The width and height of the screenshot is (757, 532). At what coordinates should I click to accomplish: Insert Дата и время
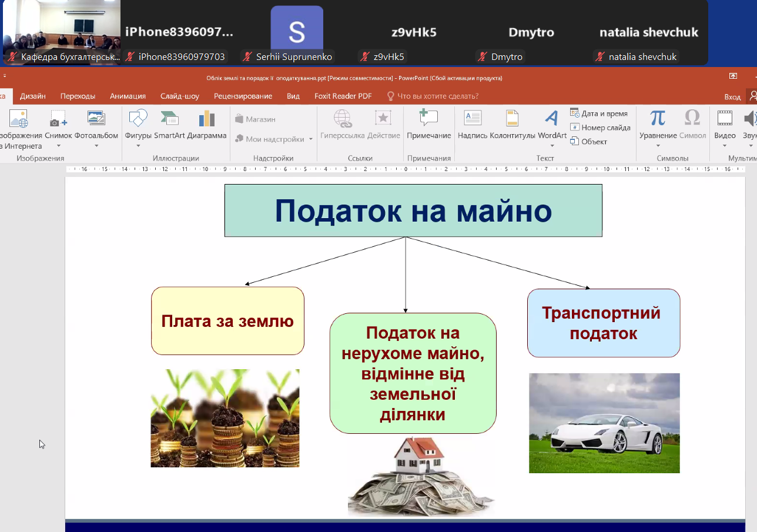coord(599,113)
